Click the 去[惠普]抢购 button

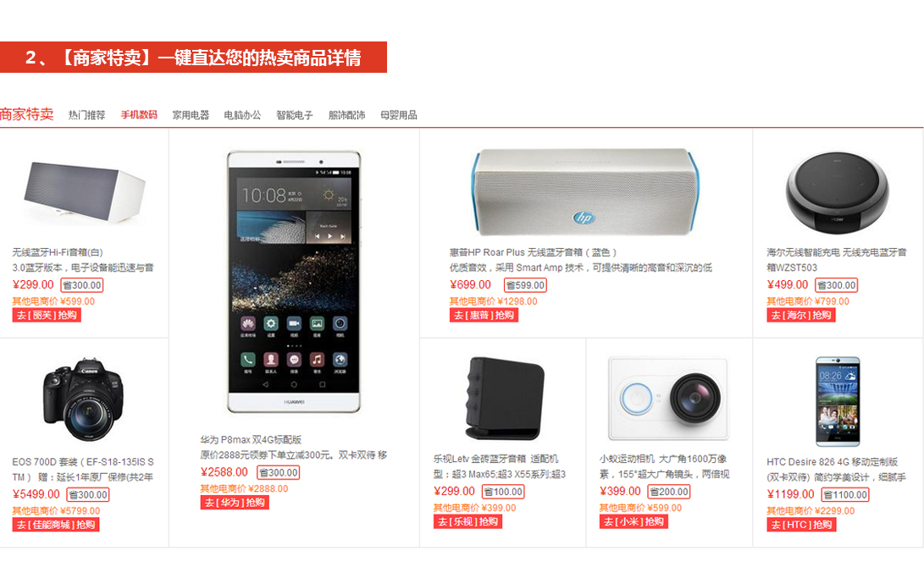484,315
